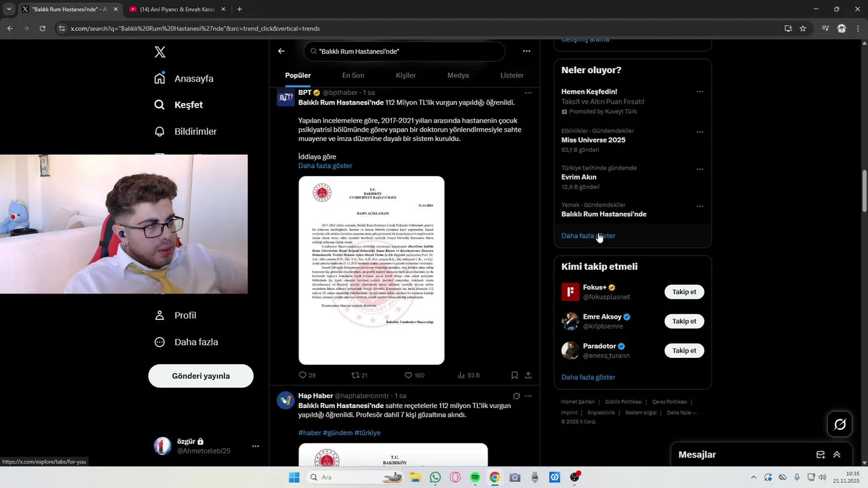Switch to Anıl Piyancı YouTube browser tab
The image size is (868, 488).
click(x=176, y=9)
